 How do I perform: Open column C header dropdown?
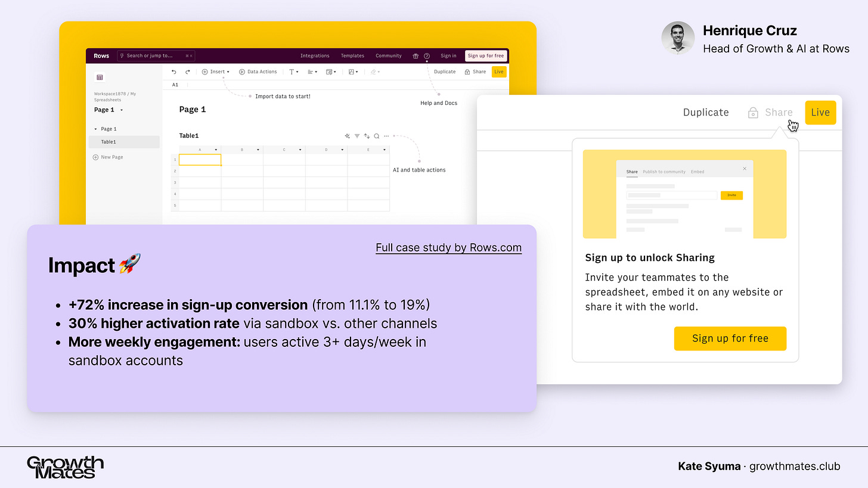300,150
